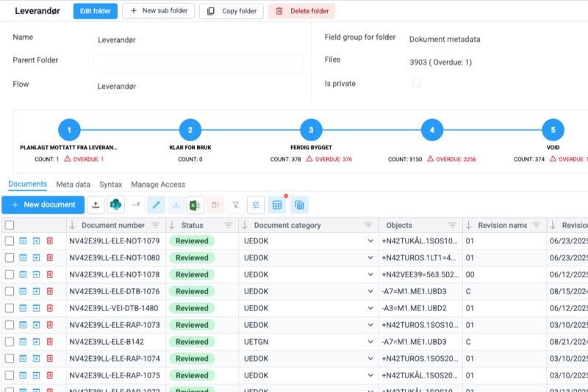Check the row for NV42E39LL-ELE-RAP-1073

tap(10, 325)
